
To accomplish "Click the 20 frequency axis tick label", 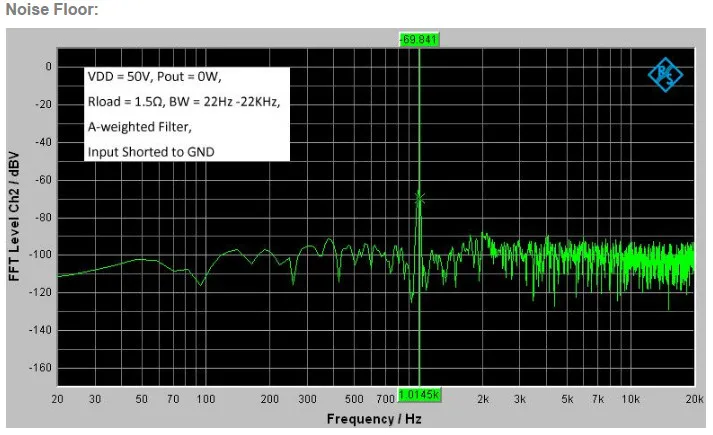I will point(57,399).
